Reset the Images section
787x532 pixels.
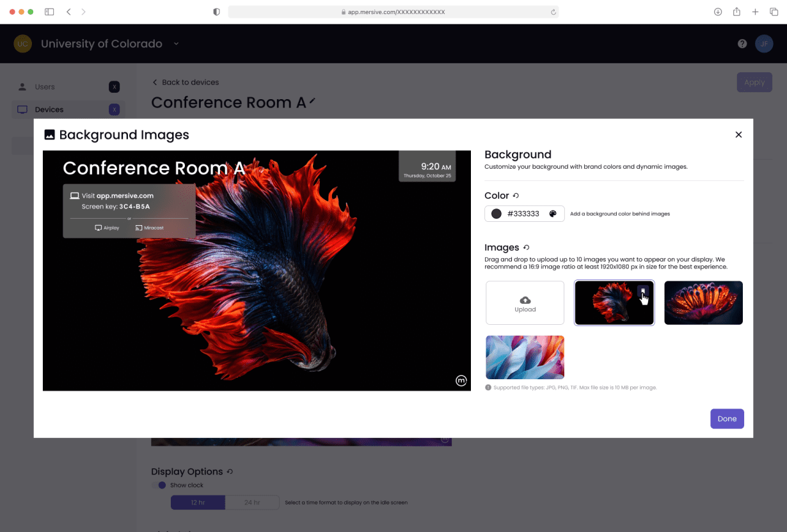[x=526, y=247]
